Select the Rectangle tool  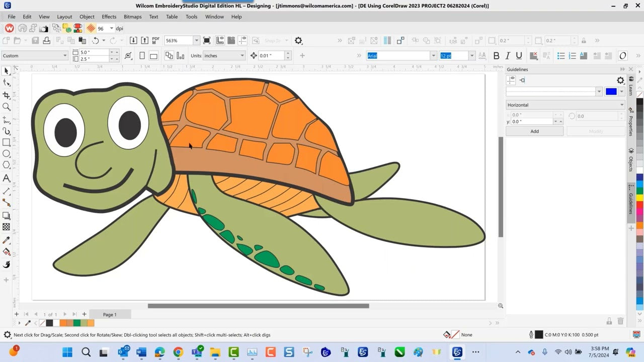(x=7, y=143)
